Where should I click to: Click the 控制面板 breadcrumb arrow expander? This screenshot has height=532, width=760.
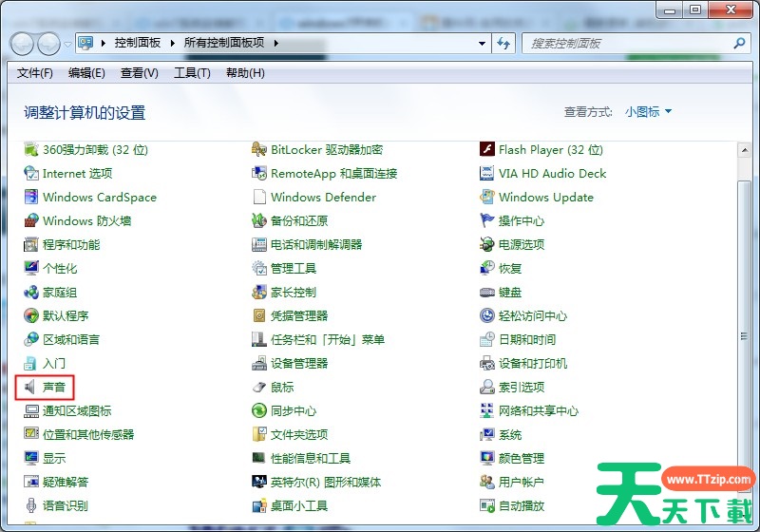pyautogui.click(x=172, y=43)
